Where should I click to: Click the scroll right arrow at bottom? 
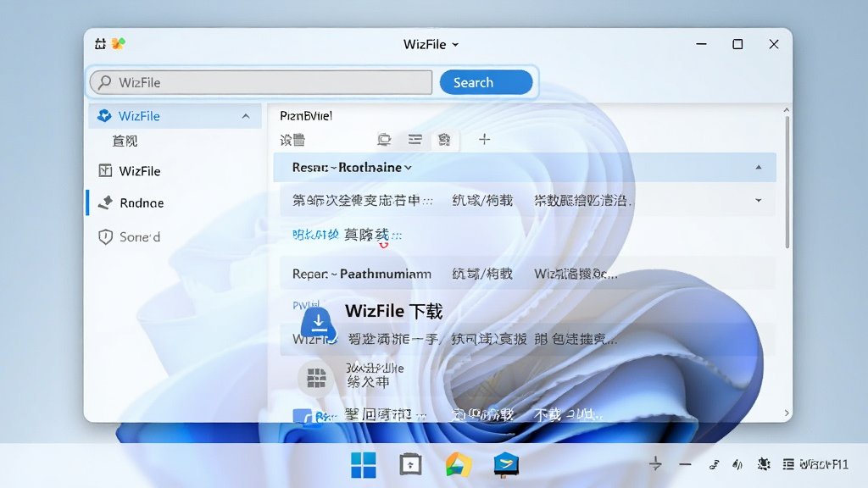(787, 413)
